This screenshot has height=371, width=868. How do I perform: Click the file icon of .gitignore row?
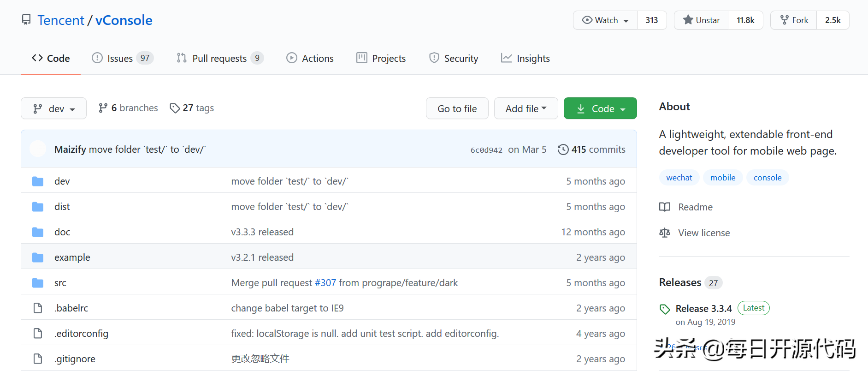(38, 359)
